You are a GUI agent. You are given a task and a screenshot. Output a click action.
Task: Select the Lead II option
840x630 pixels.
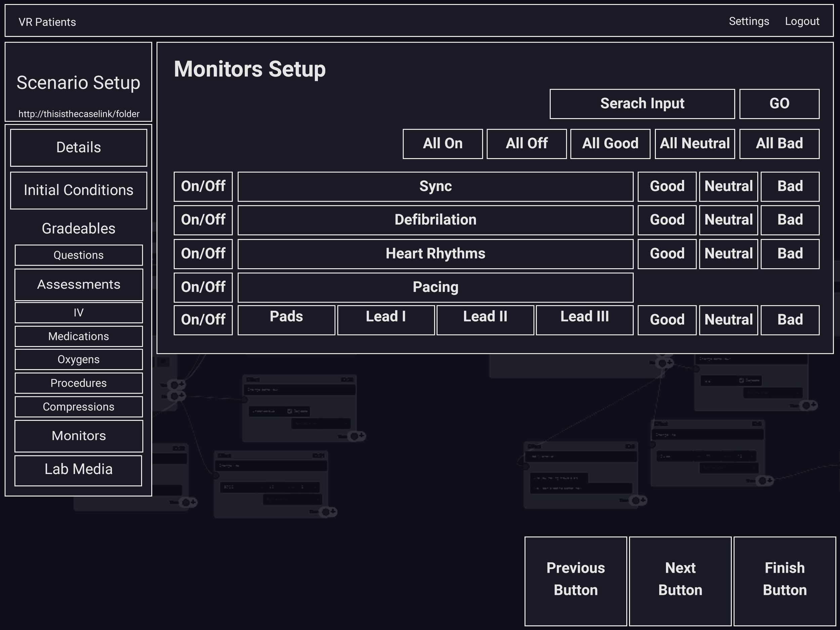485,320
